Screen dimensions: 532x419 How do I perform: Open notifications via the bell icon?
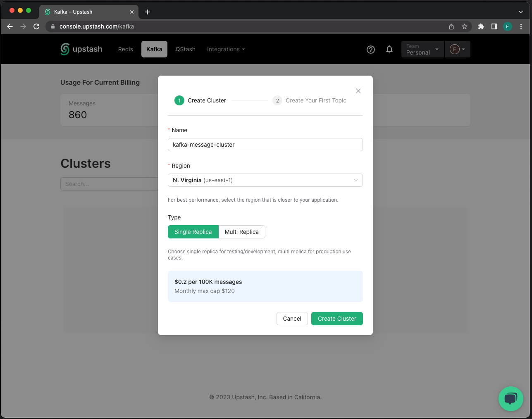[x=389, y=49]
